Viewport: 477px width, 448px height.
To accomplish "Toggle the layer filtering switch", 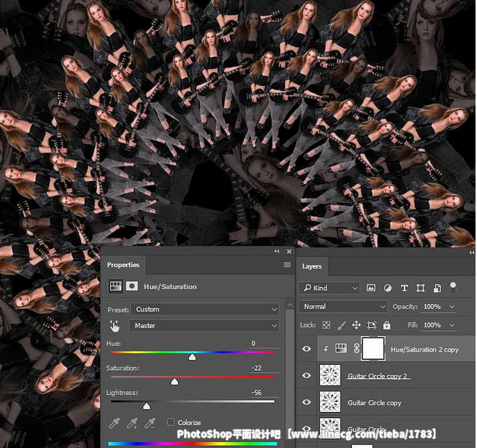I will (x=453, y=287).
